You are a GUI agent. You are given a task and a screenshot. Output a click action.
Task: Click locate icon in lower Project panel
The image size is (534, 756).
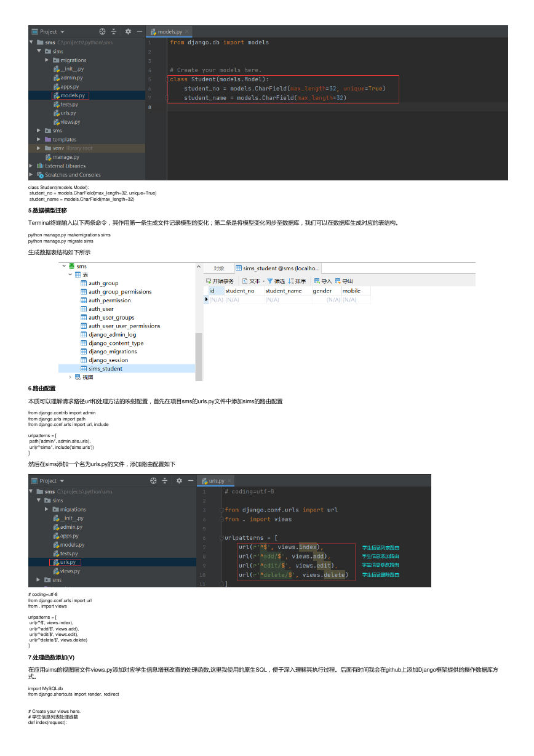pos(154,481)
